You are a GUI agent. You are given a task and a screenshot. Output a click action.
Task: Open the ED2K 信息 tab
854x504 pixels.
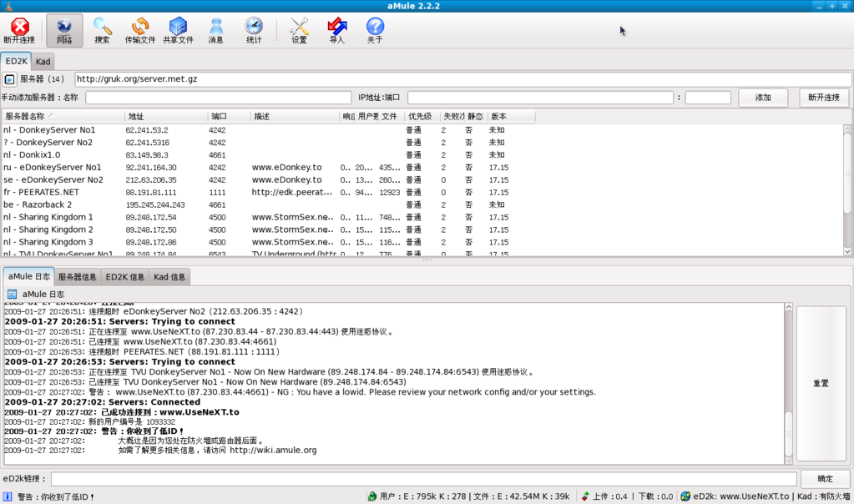point(124,277)
